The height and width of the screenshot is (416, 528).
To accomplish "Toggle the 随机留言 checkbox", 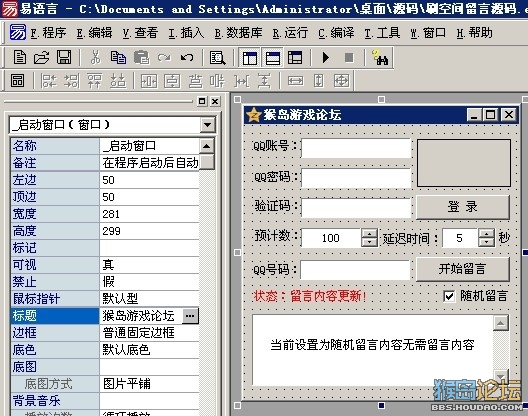I will 449,296.
